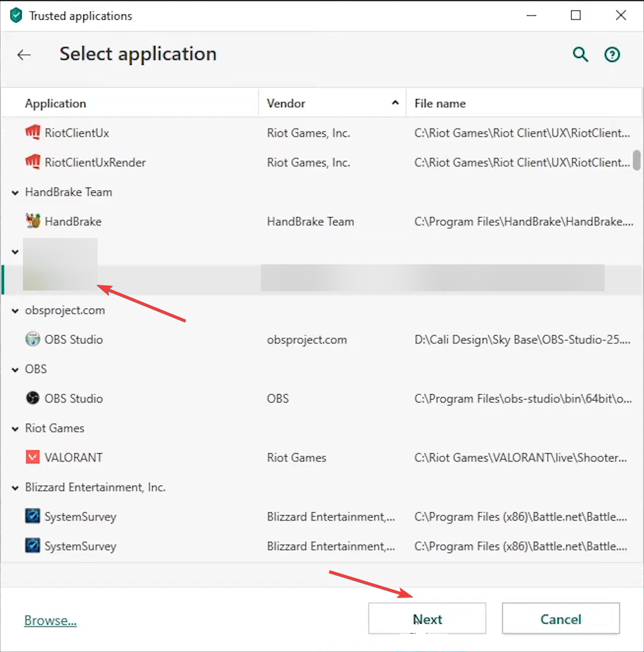Collapse the Blizzard Entertainment, Inc. group
The image size is (644, 652).
pyautogui.click(x=15, y=488)
